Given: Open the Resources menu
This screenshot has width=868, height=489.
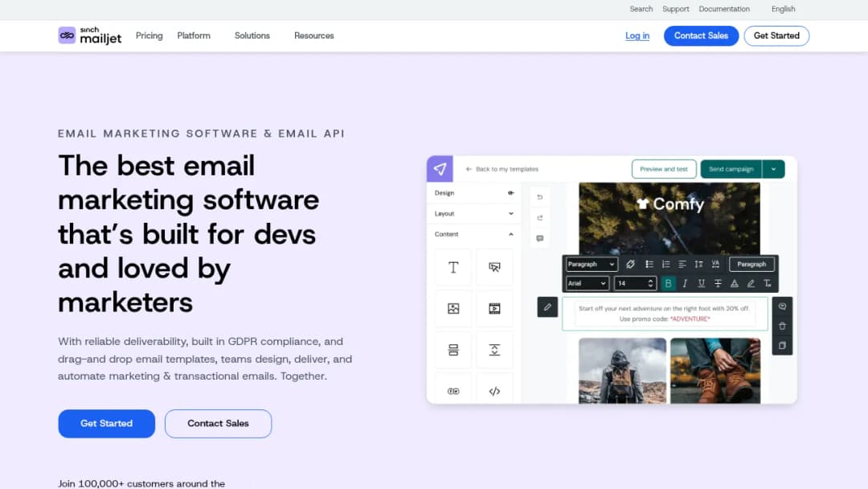Looking at the screenshot, I should 314,35.
